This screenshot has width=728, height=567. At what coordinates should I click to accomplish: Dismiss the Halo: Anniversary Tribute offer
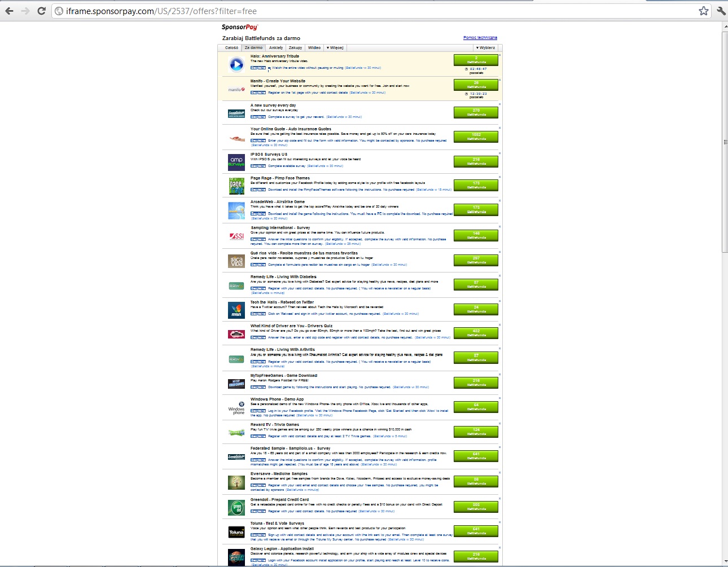[x=500, y=55]
